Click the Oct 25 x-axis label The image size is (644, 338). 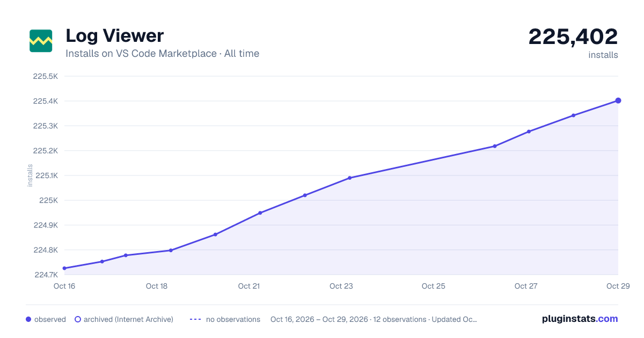point(434,286)
